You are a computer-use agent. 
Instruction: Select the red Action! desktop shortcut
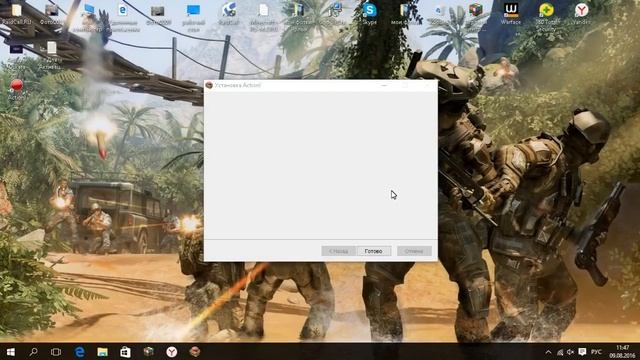(16, 90)
